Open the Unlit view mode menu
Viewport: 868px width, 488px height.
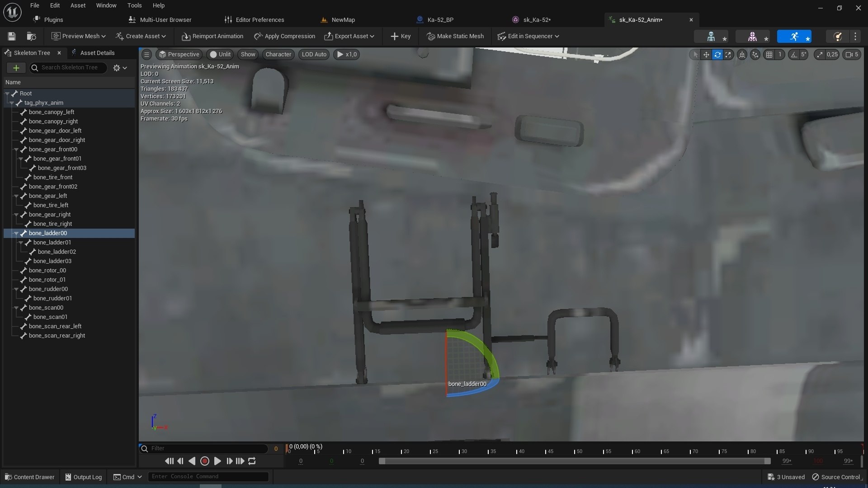(220, 55)
